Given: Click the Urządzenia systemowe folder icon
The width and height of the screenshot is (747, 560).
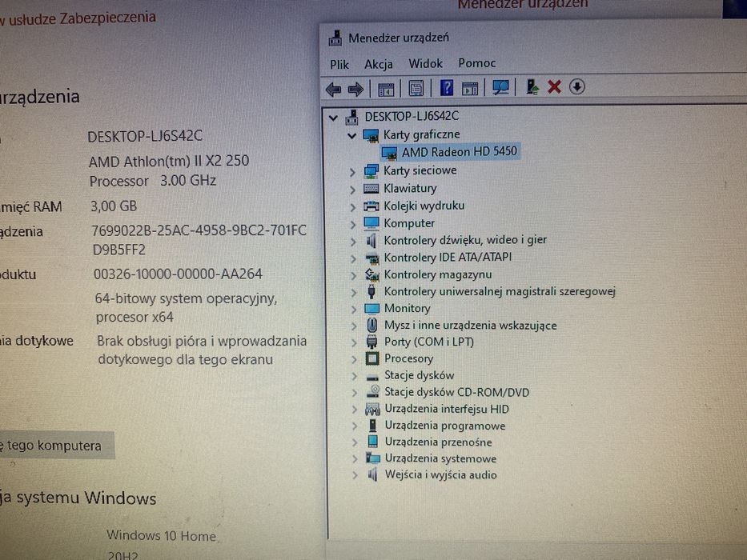Looking at the screenshot, I should [373, 458].
